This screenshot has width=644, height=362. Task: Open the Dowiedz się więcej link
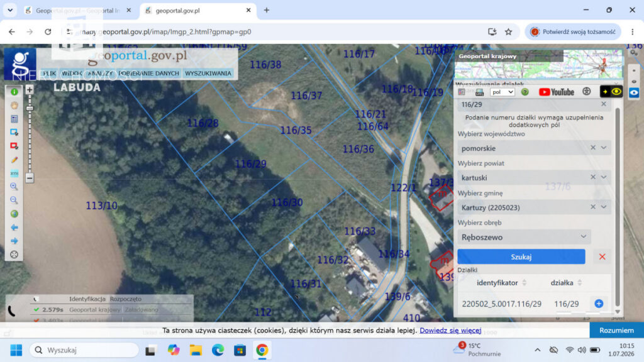(450, 331)
